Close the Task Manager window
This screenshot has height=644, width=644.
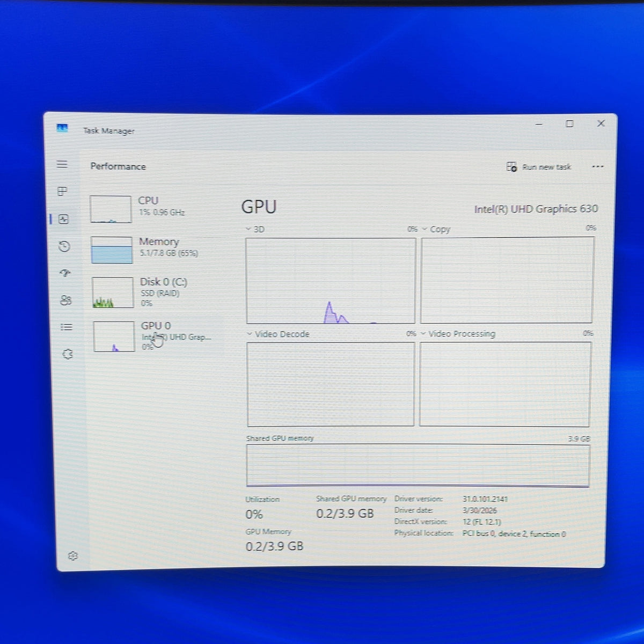point(601,123)
